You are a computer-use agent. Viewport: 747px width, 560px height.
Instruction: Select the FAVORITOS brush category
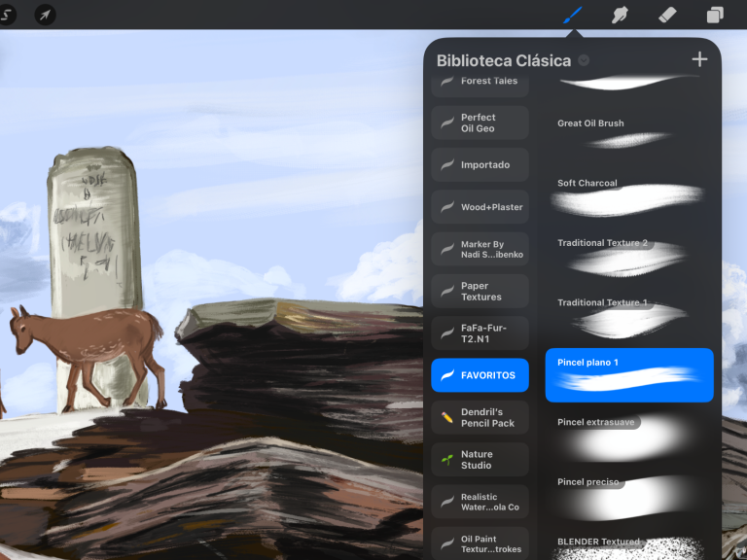[x=480, y=375]
